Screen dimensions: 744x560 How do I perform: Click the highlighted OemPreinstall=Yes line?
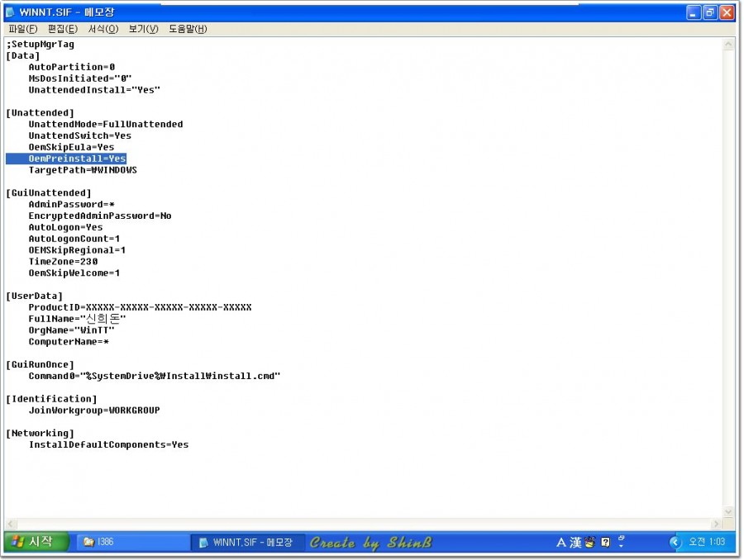pos(77,159)
